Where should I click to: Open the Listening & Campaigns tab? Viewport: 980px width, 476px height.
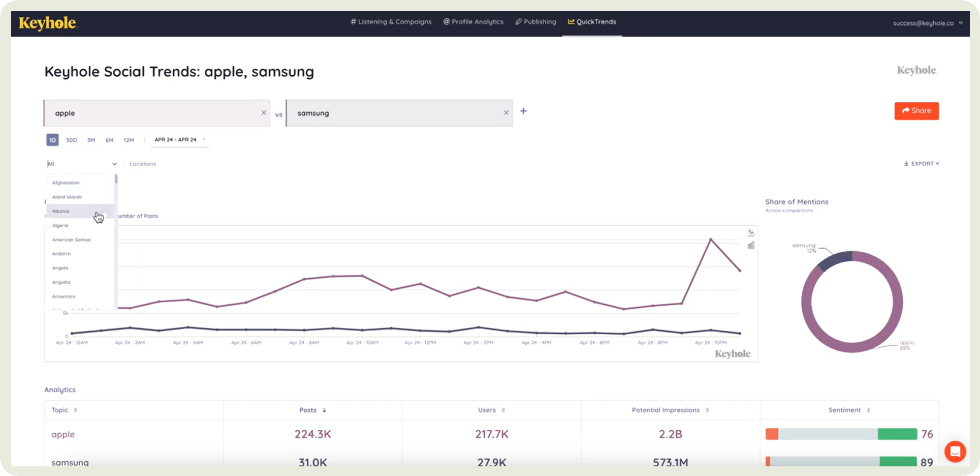pos(391,22)
